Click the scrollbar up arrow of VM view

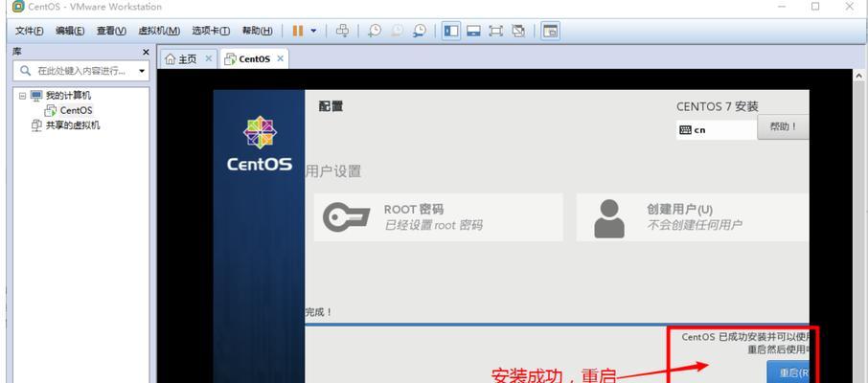pyautogui.click(x=858, y=76)
